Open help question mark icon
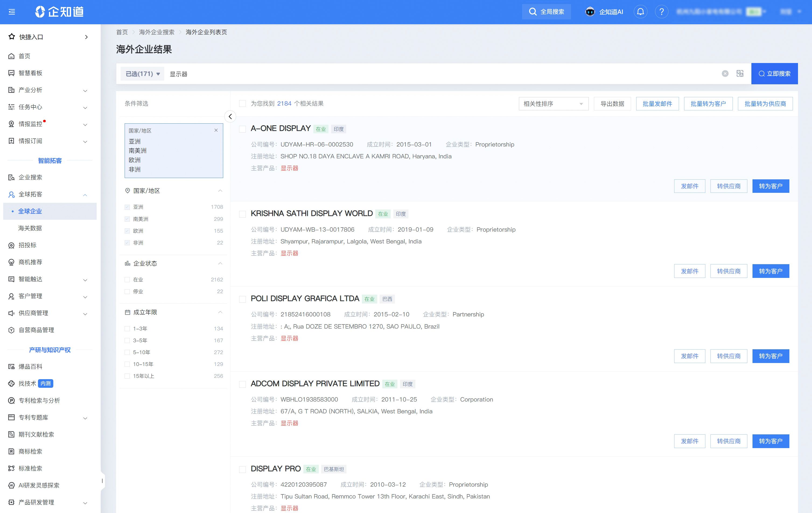This screenshot has width=812, height=513. tap(661, 12)
